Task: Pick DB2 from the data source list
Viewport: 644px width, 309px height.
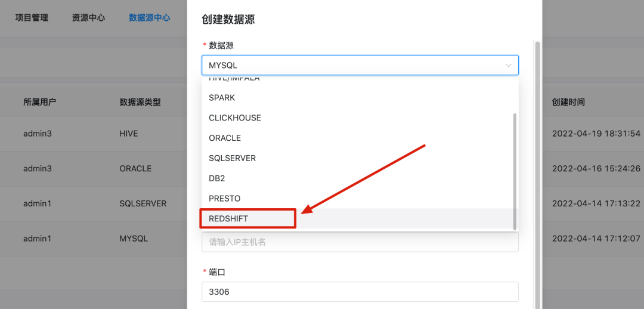Action: [x=217, y=178]
